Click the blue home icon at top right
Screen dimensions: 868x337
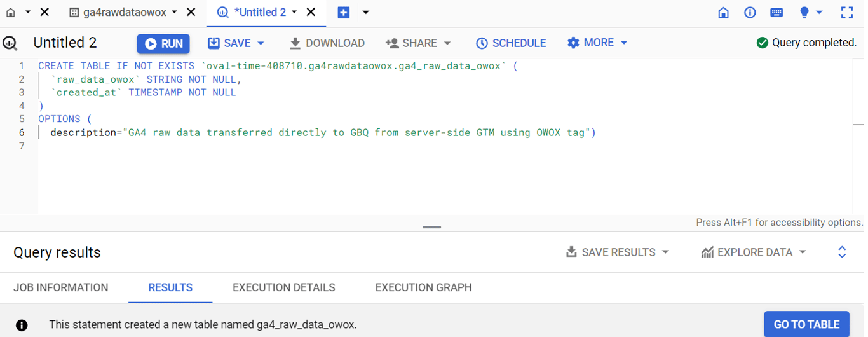pyautogui.click(x=723, y=12)
